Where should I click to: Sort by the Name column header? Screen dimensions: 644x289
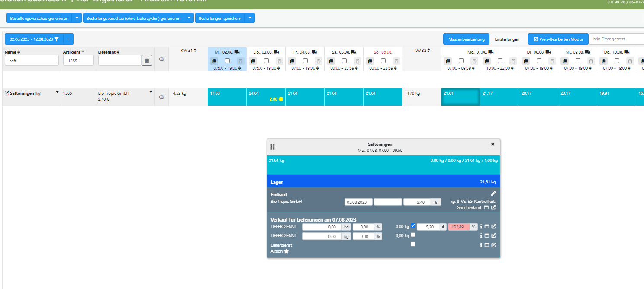(12, 52)
